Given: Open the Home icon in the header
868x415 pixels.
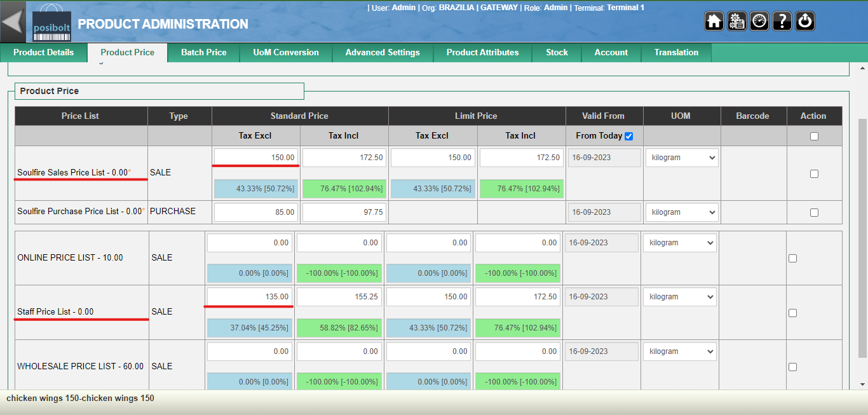Looking at the screenshot, I should coord(714,21).
